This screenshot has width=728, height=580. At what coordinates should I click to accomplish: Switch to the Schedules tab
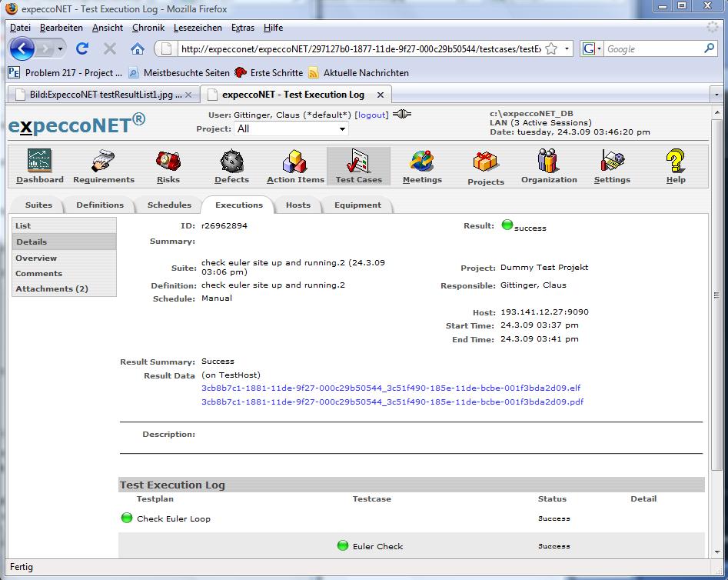coord(169,205)
